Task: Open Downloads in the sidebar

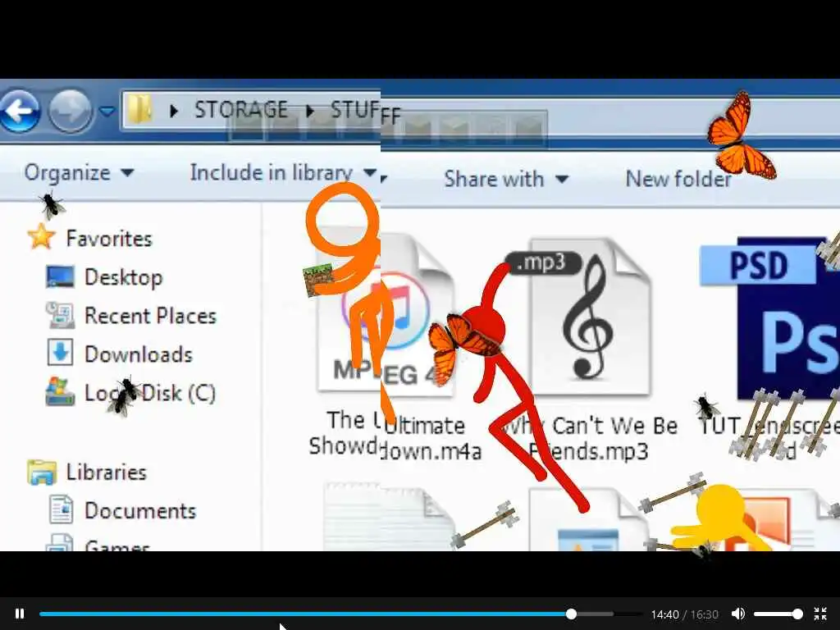Action: (139, 354)
